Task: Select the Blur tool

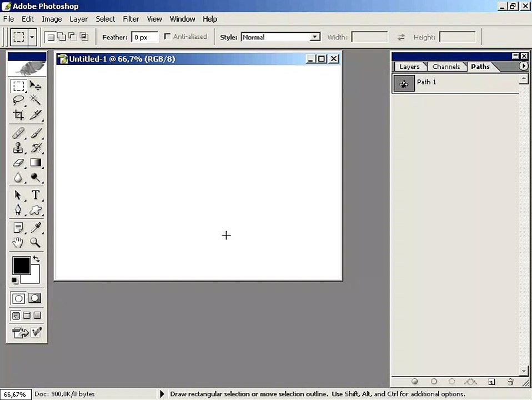Action: pyautogui.click(x=18, y=177)
